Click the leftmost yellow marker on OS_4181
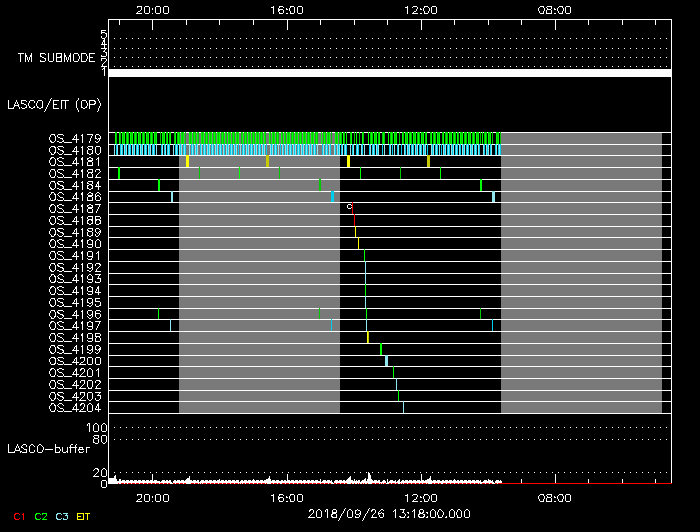Screen dimensions: 700x532 [x=187, y=162]
